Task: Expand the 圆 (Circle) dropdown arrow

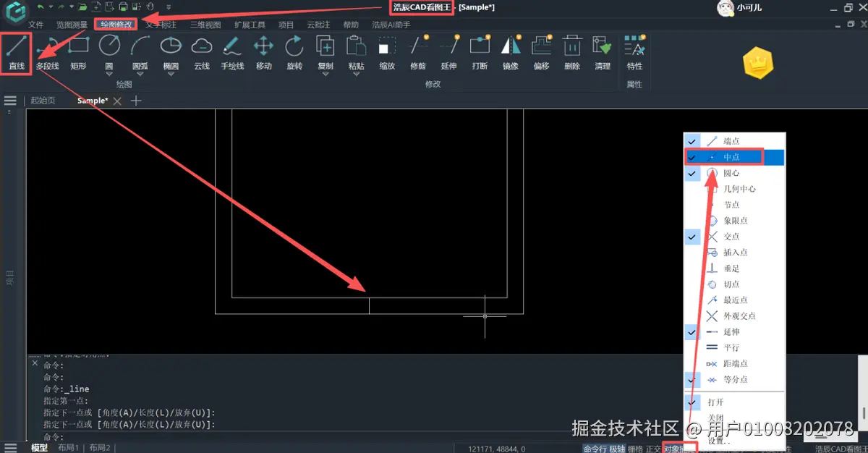Action: click(x=109, y=74)
